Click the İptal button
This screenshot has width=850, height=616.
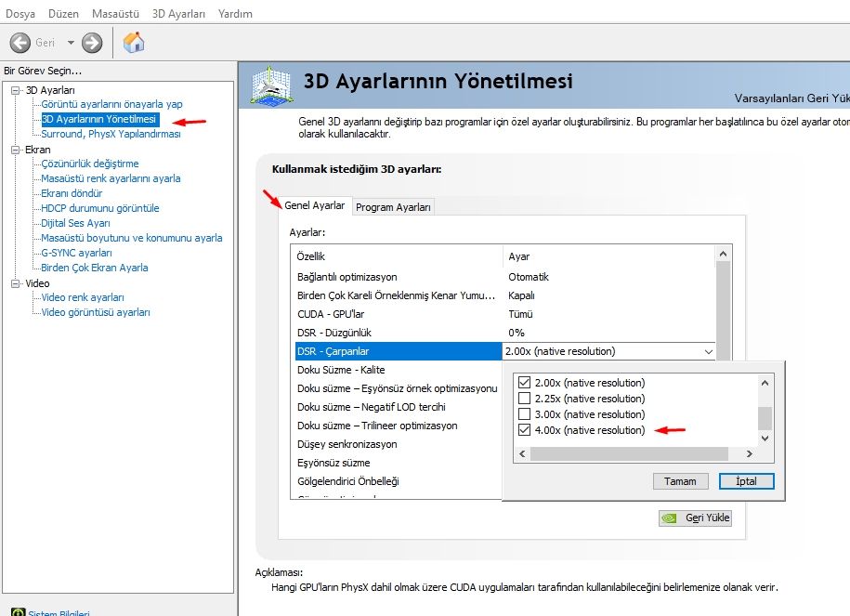pyautogui.click(x=747, y=481)
